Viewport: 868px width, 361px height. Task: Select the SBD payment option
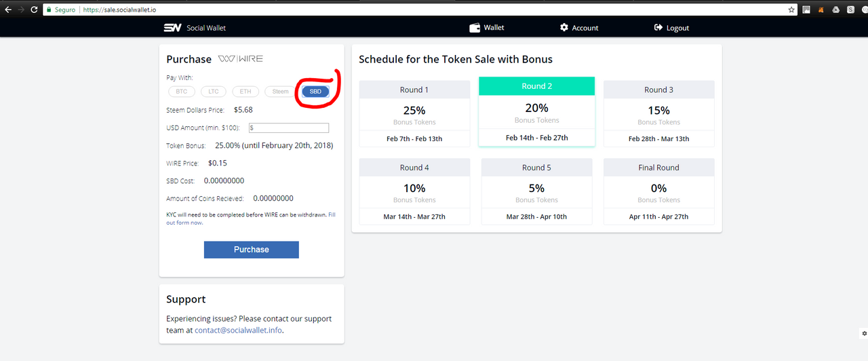click(x=315, y=92)
